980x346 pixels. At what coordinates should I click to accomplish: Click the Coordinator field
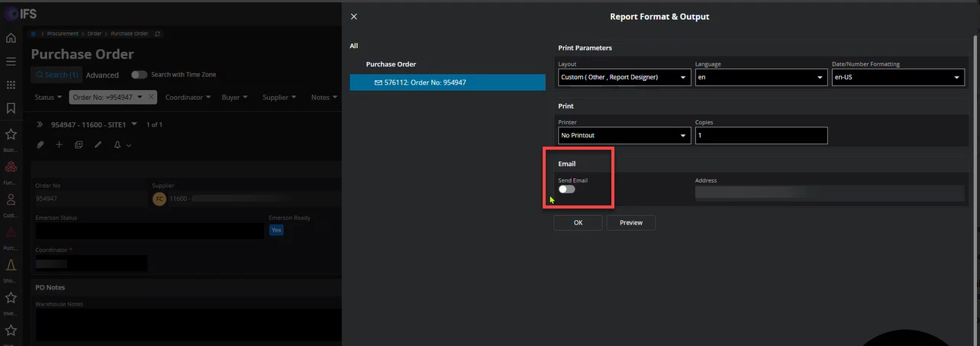[x=91, y=264]
